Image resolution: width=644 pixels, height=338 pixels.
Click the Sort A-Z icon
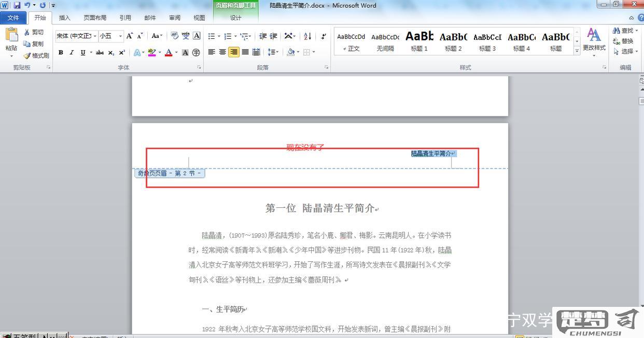point(307,36)
